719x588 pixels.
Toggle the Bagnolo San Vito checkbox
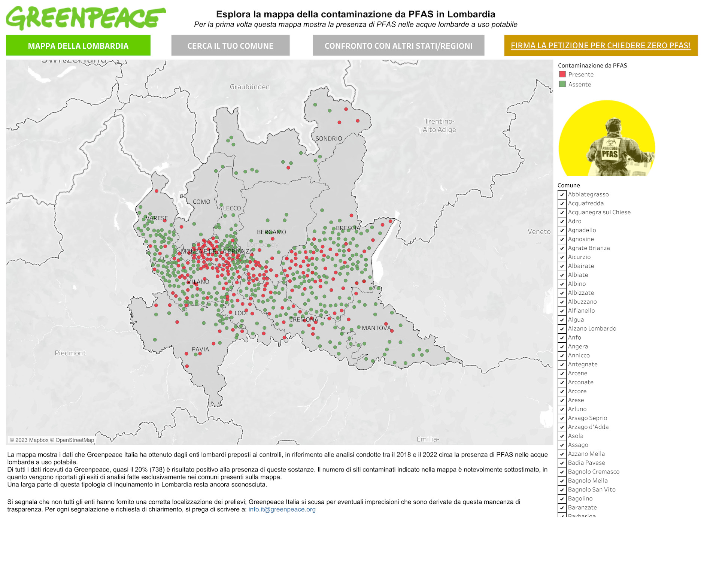coord(562,490)
